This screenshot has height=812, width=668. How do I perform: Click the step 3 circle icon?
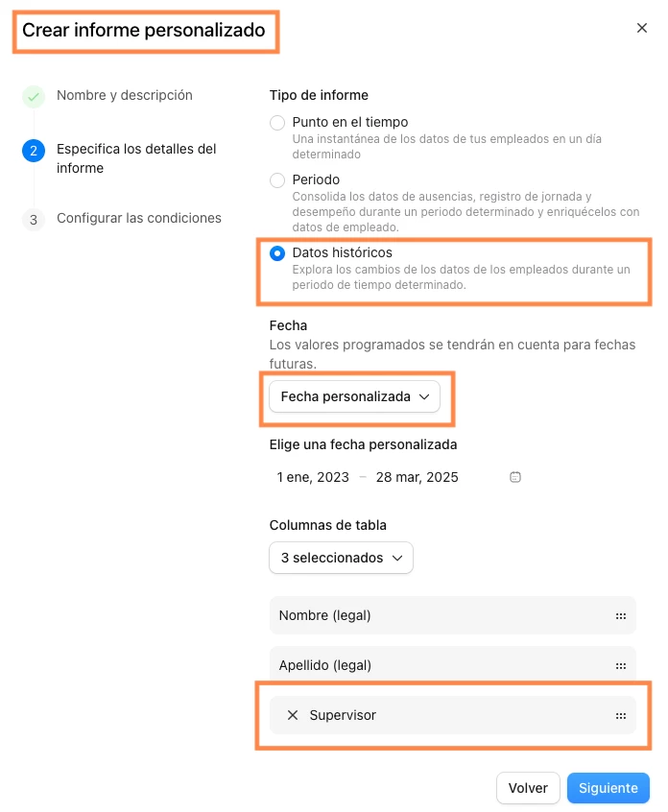(34, 220)
